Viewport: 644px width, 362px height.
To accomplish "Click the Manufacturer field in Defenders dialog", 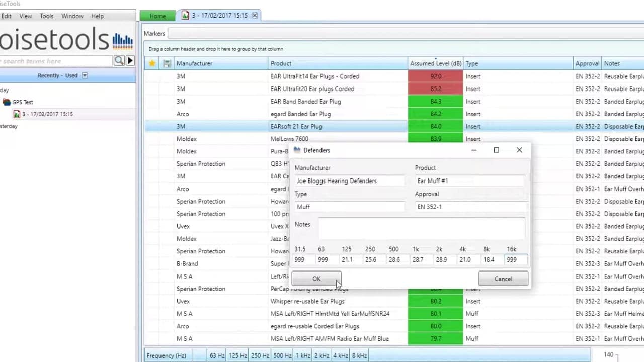I will [349, 180].
